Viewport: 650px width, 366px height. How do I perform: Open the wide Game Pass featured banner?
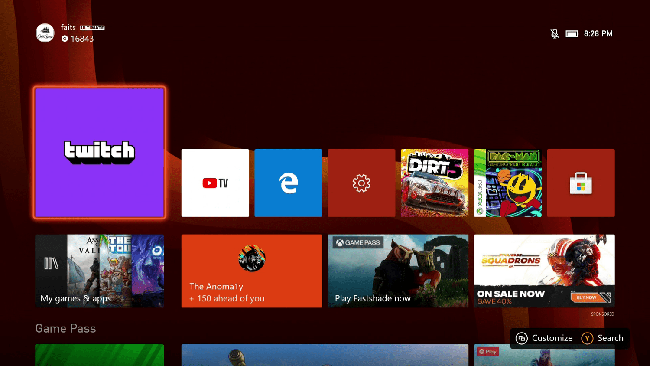pyautogui.click(x=325, y=355)
